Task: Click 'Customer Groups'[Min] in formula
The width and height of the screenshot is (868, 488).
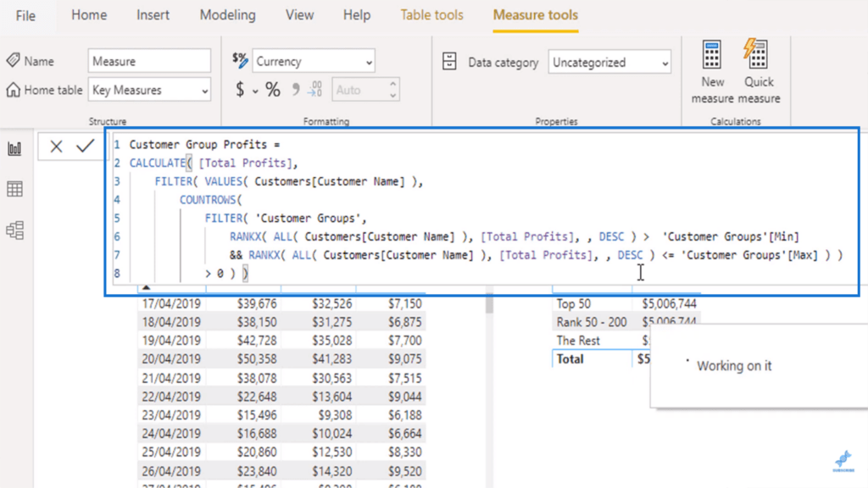Action: pos(731,236)
